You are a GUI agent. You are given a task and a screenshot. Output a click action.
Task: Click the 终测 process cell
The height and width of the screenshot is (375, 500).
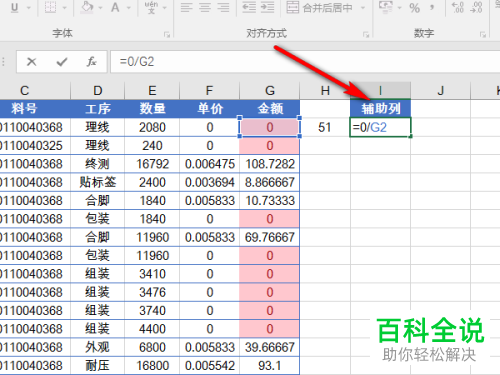coord(97,164)
